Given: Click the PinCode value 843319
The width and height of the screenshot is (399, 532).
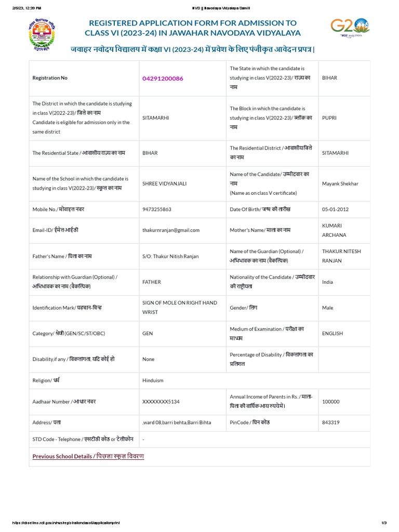Looking at the screenshot, I should point(331,422).
